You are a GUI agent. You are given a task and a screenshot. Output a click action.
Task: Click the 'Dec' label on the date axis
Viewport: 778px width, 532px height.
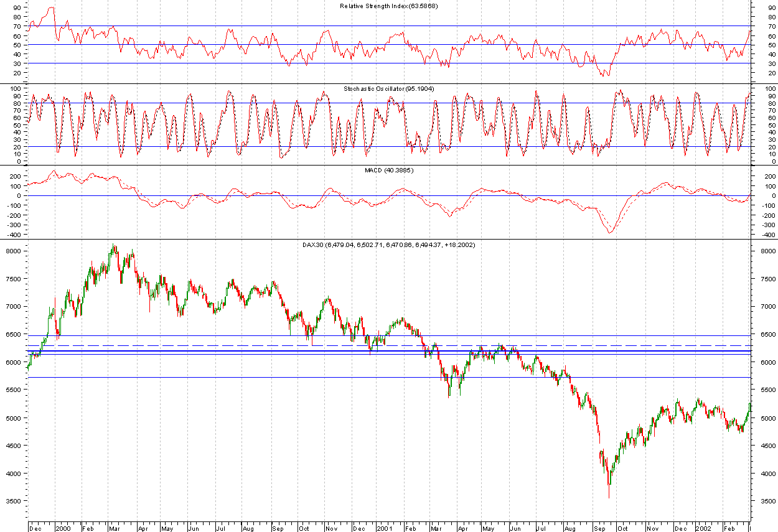tap(36, 527)
